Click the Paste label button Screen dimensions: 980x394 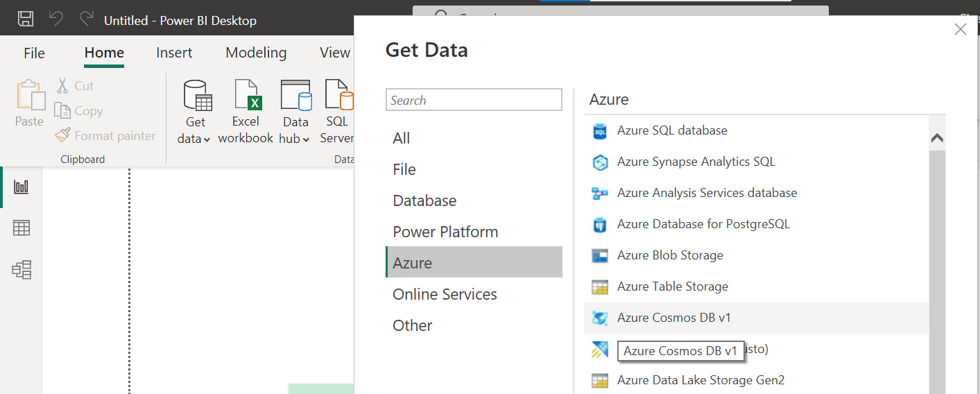pos(29,121)
